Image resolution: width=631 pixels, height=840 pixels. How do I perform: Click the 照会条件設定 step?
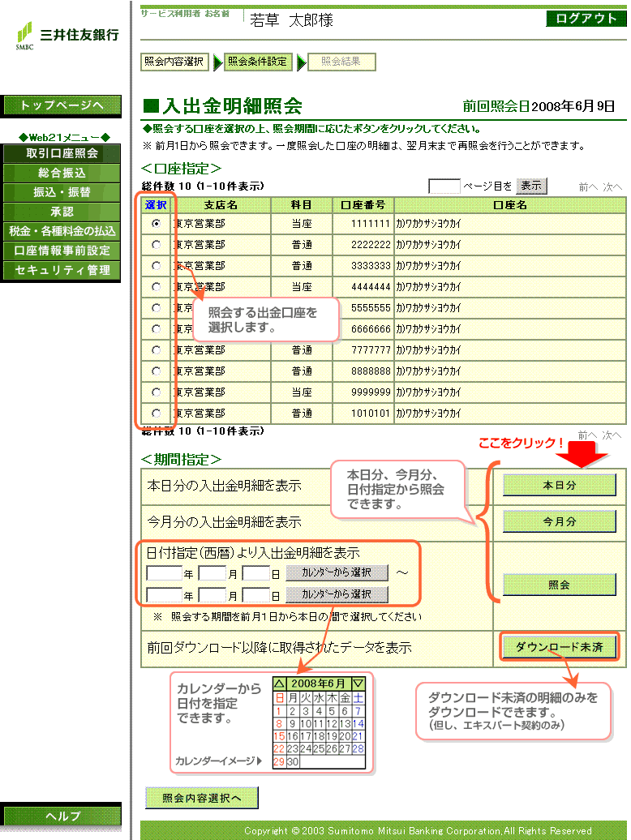click(x=258, y=62)
